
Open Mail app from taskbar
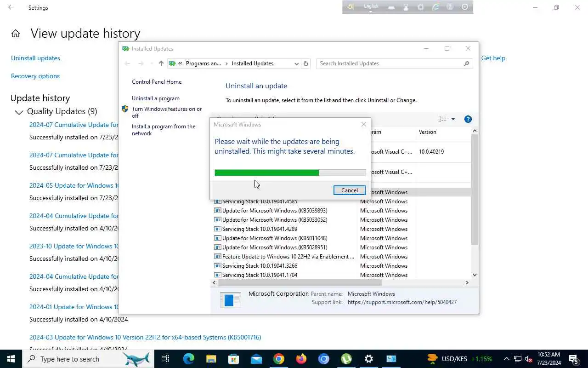256,359
